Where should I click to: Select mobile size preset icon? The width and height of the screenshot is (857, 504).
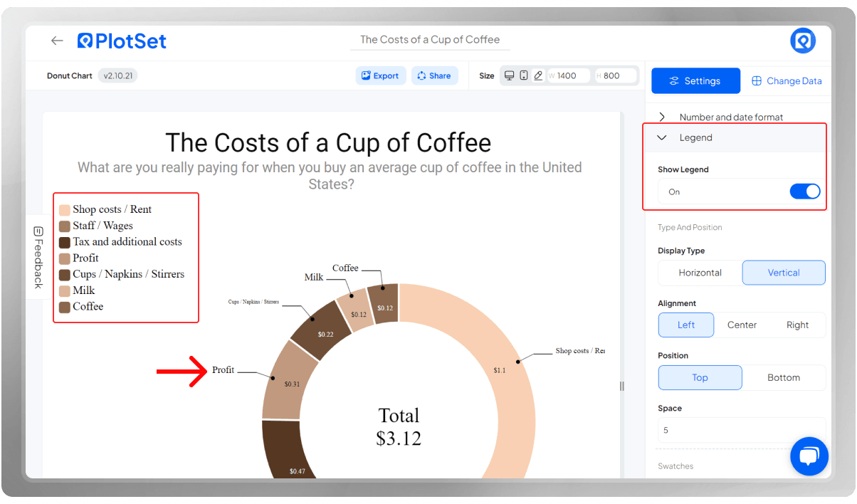[524, 75]
